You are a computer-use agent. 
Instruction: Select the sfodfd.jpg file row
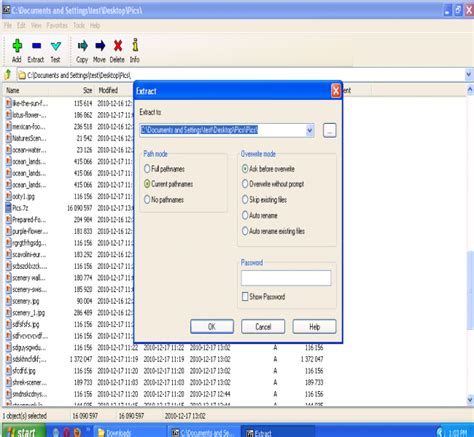[x=164, y=371]
